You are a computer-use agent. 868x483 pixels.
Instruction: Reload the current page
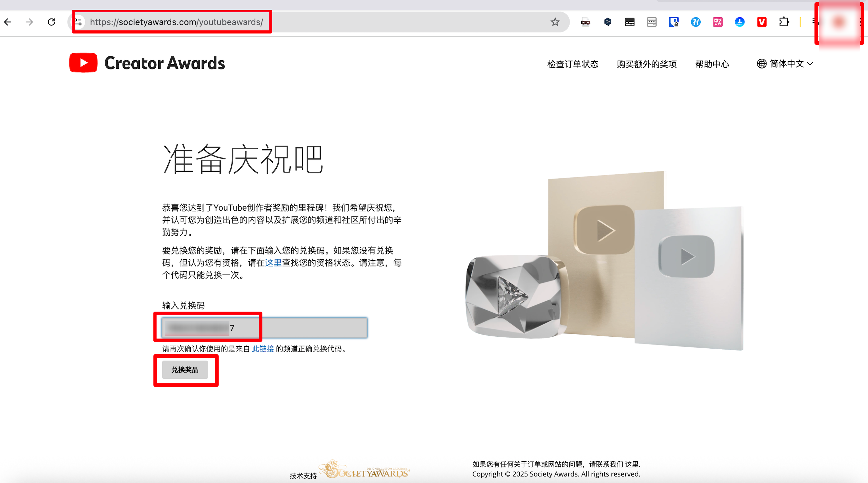coord(52,22)
